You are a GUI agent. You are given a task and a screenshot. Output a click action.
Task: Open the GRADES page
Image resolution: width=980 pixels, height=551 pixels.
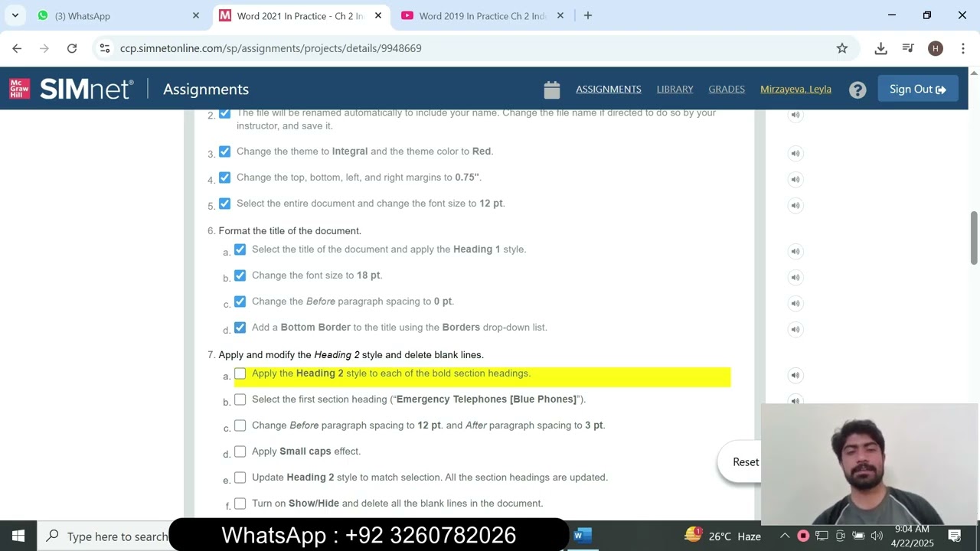click(x=727, y=90)
